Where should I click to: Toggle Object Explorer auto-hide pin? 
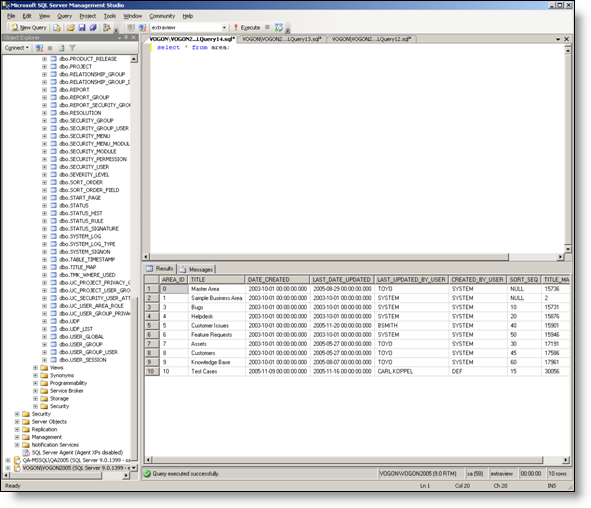126,37
